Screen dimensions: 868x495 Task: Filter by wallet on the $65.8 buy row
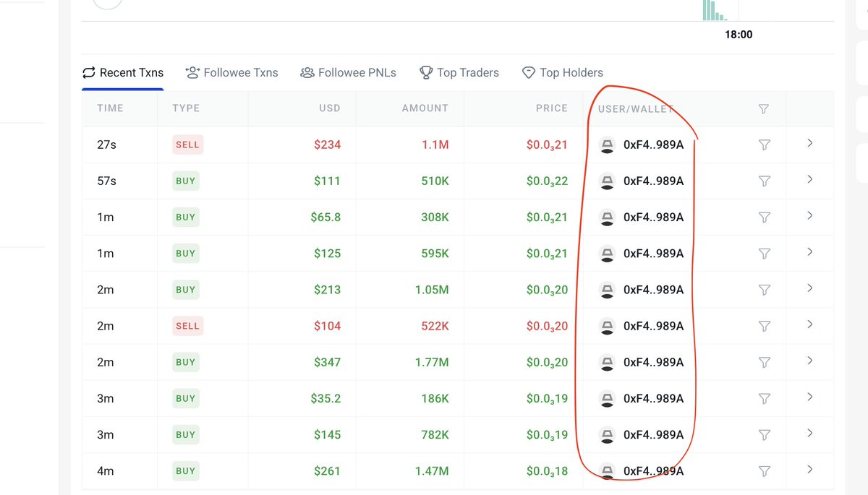click(764, 218)
